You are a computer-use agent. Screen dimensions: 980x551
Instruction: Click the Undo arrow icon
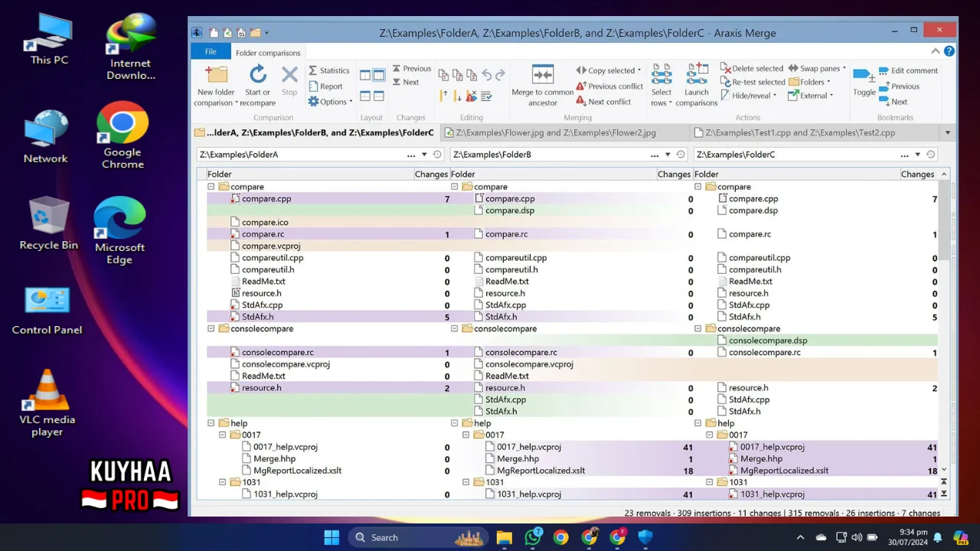point(487,75)
